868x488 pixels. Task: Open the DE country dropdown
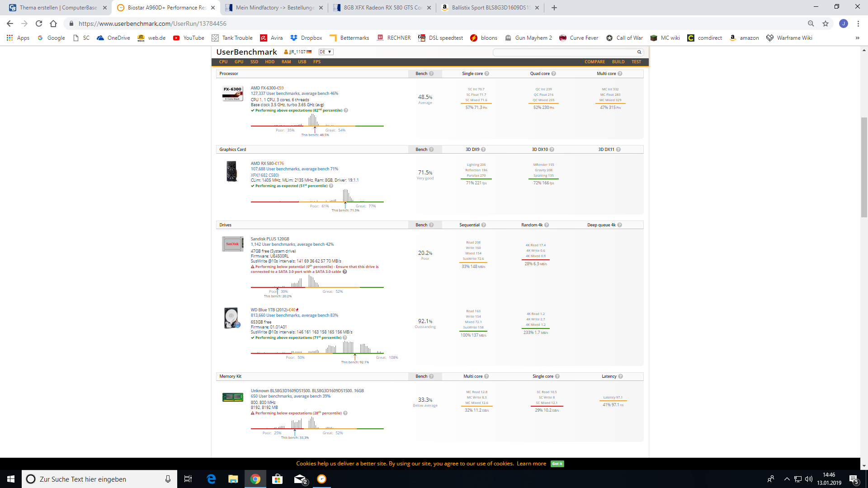[325, 52]
